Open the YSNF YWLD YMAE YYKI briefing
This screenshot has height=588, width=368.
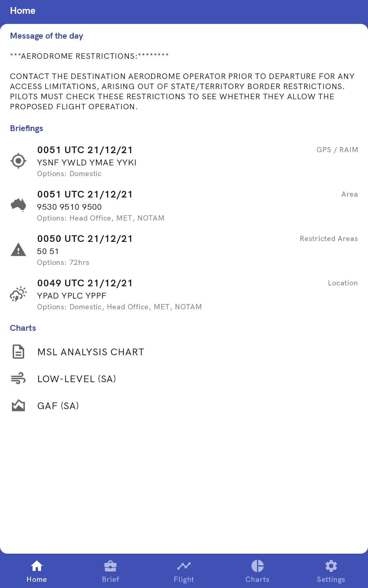click(x=87, y=162)
